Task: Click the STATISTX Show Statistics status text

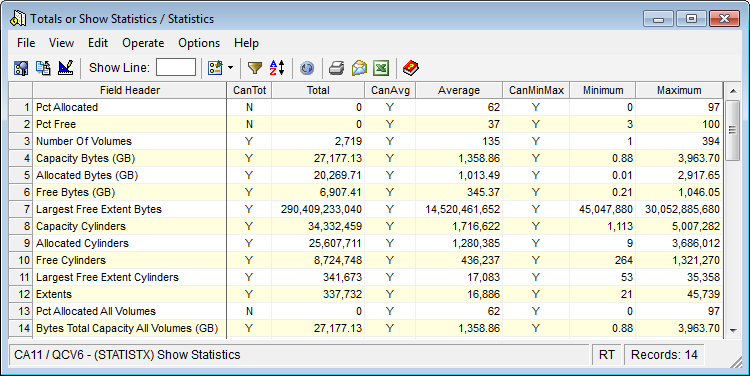Action: [x=127, y=355]
